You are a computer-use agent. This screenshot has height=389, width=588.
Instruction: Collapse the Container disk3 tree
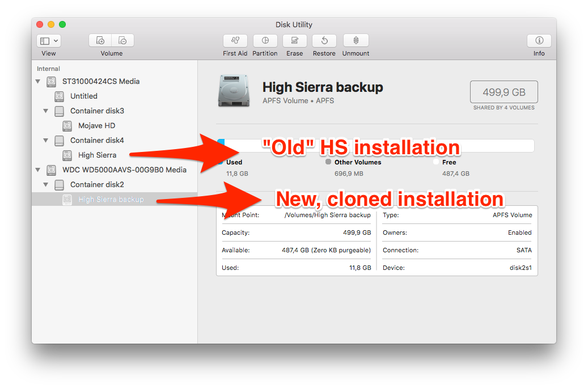click(46, 111)
